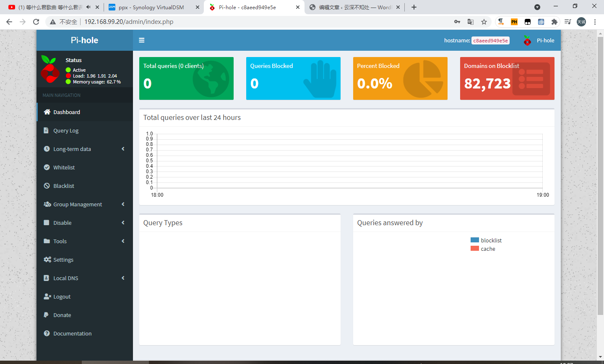This screenshot has width=604, height=364.
Task: Click the Donate PayPal icon
Action: pos(47,315)
